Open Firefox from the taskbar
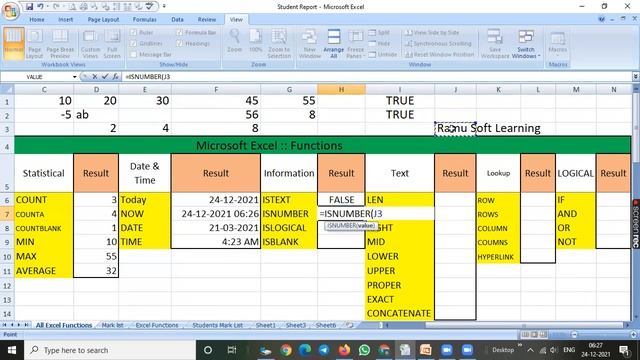This screenshot has width=640, height=360. [344, 350]
